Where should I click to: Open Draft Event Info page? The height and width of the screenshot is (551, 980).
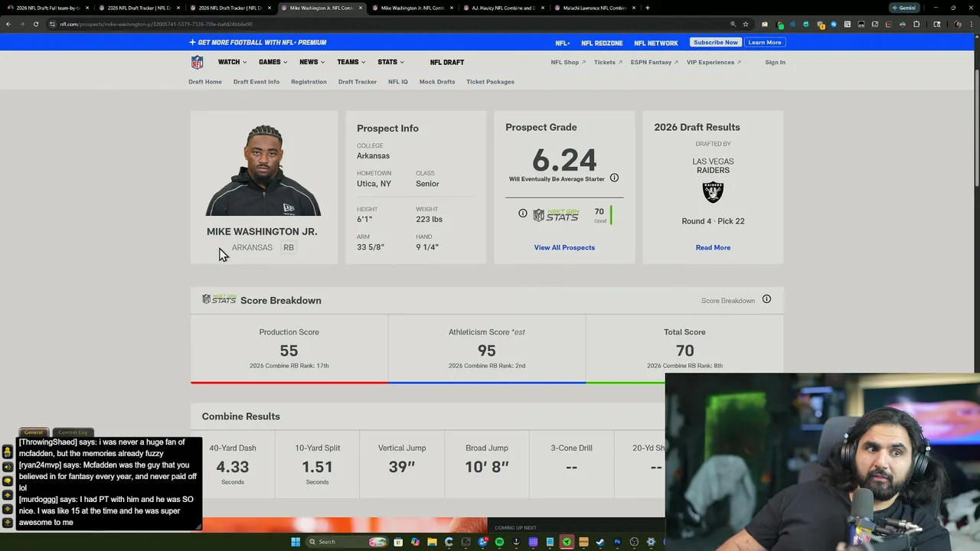pos(256,82)
